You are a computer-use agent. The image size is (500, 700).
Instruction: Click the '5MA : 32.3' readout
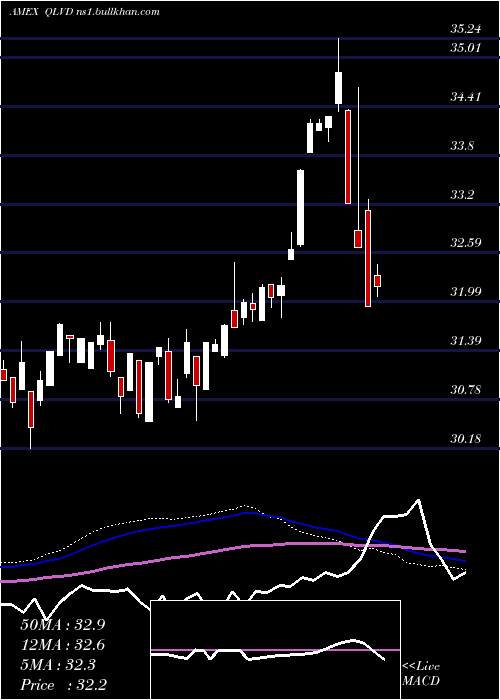point(58,665)
